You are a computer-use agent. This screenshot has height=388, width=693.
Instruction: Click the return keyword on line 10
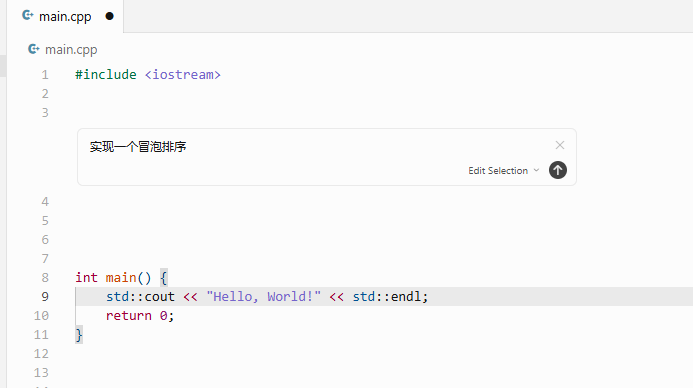[129, 316]
